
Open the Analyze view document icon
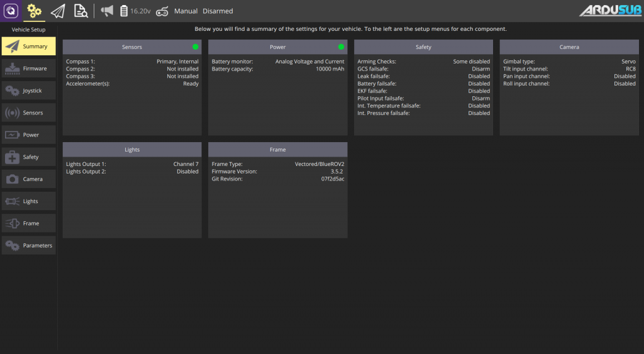click(80, 11)
